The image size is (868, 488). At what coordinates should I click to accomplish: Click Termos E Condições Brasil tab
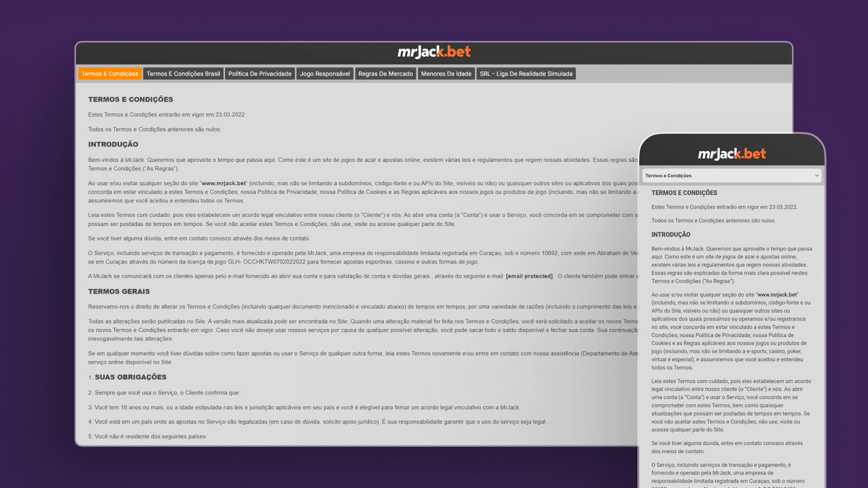(x=184, y=74)
